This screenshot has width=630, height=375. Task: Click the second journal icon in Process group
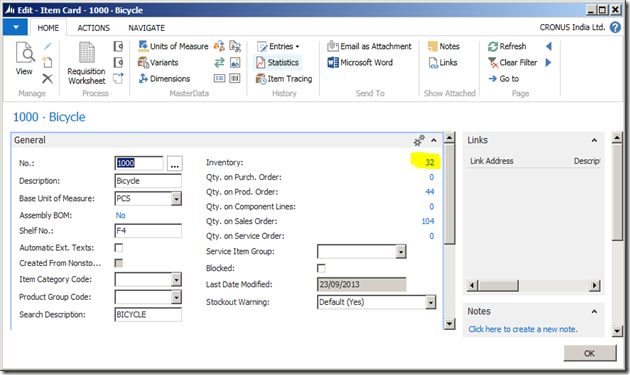(118, 62)
